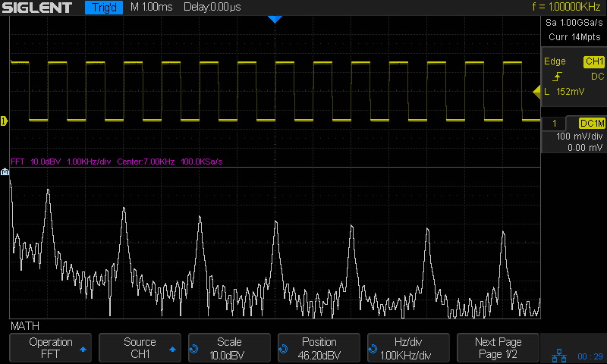Select the channel 1 label box
Image resolution: width=607 pixels, height=364 pixels.
(x=555, y=123)
